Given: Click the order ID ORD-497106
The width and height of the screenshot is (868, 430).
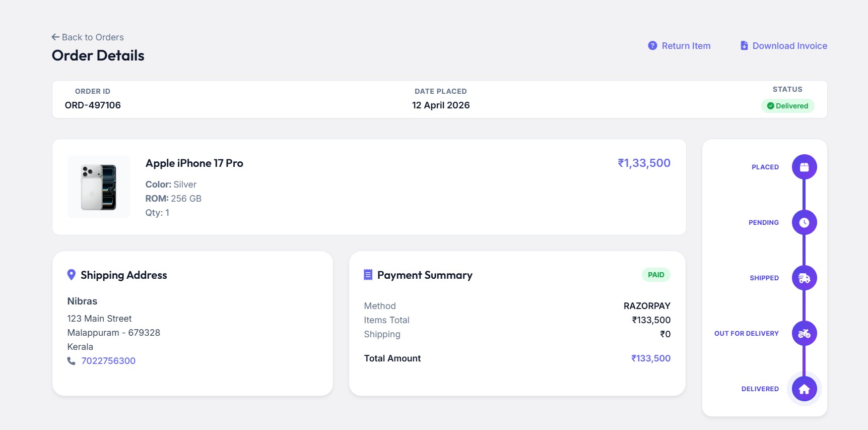Looking at the screenshot, I should pos(92,105).
